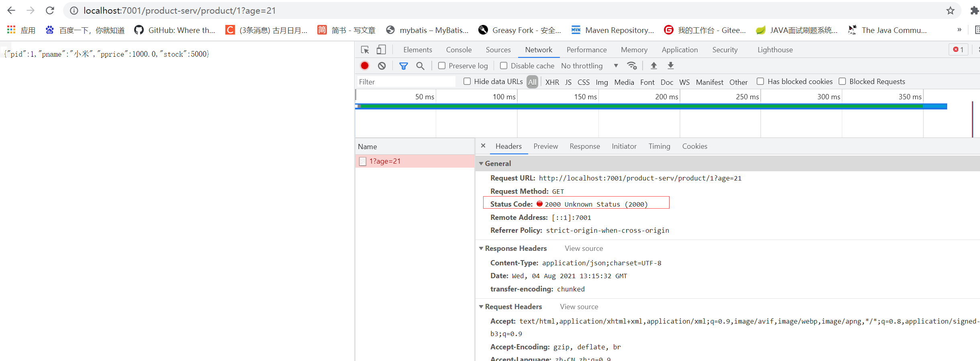
Task: Open the network search magnifier
Action: pos(421,66)
